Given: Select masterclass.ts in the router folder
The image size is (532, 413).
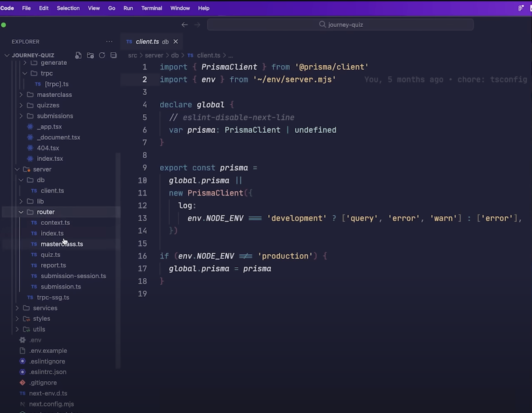Looking at the screenshot, I should click(x=62, y=244).
